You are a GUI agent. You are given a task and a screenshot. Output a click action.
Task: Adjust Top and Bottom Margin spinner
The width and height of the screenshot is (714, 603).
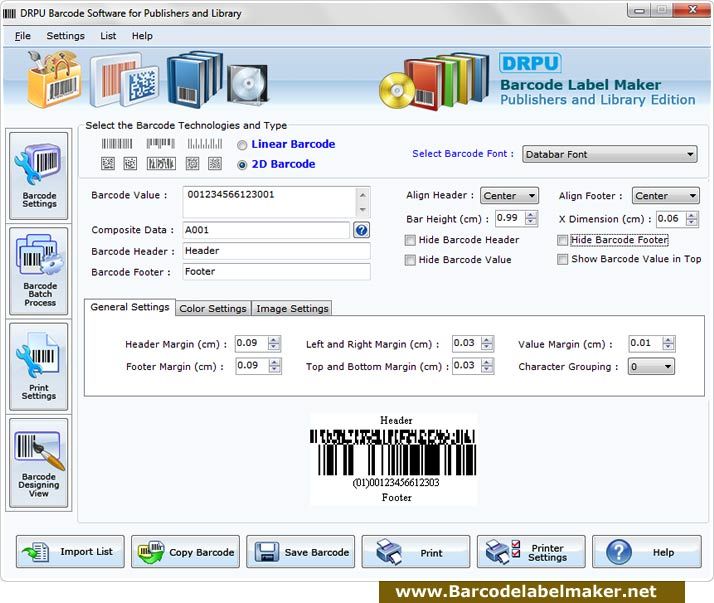coord(487,366)
